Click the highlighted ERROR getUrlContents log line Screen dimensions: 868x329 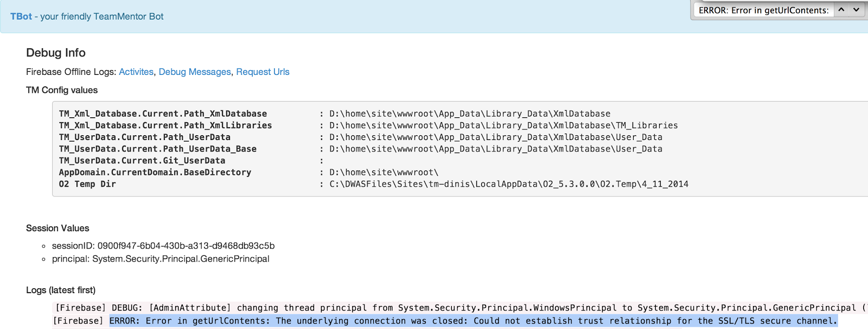pos(473,321)
